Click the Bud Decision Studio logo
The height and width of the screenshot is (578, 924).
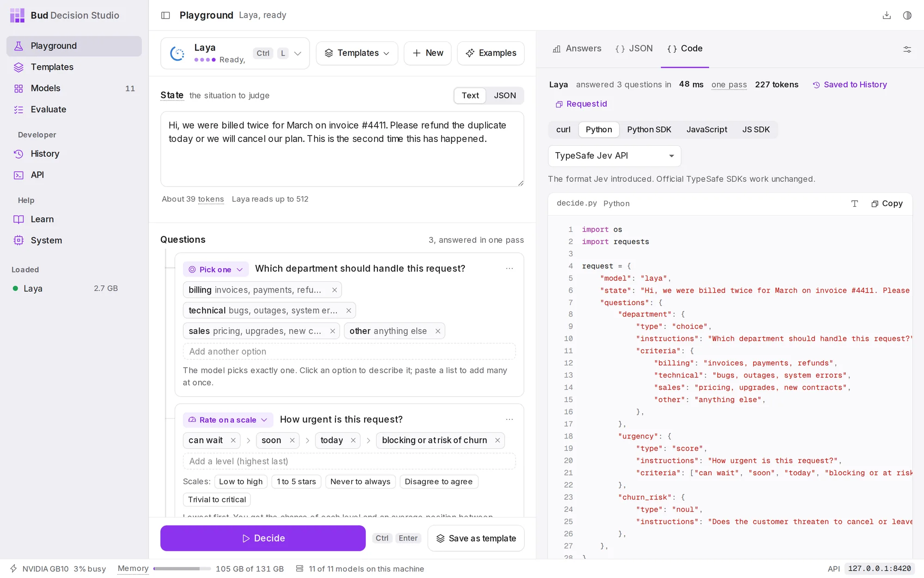tap(17, 15)
